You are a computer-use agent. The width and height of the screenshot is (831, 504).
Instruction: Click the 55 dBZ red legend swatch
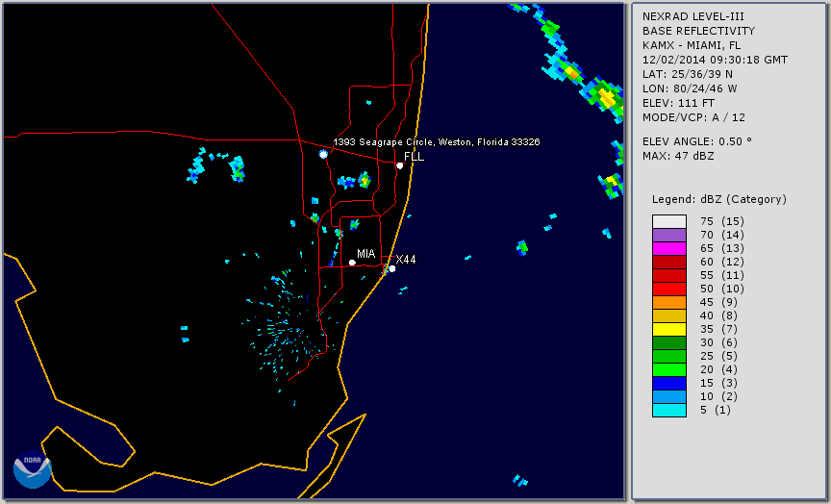point(669,276)
